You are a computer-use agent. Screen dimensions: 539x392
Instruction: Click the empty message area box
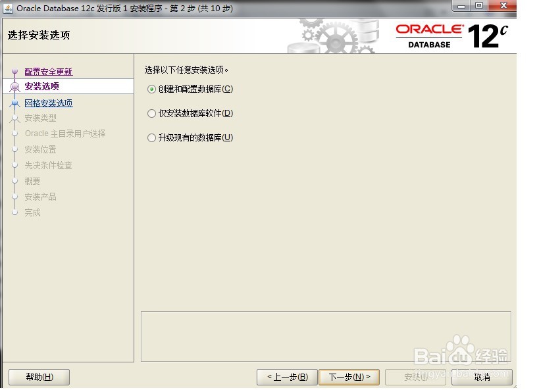coord(326,336)
